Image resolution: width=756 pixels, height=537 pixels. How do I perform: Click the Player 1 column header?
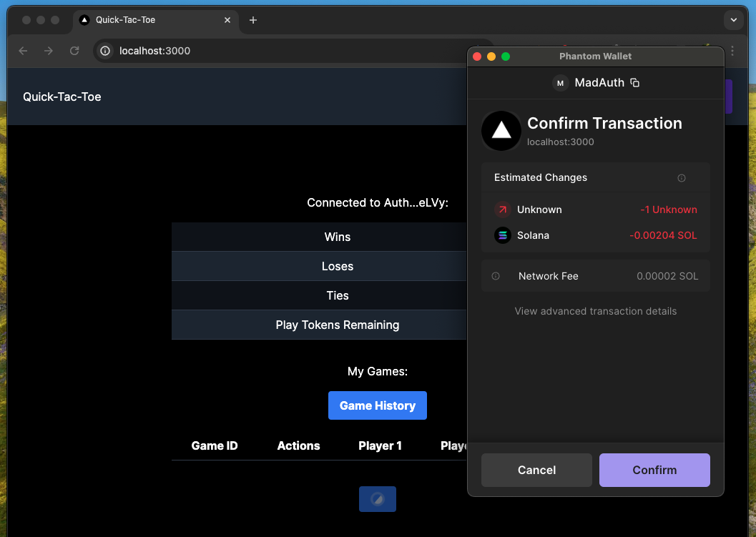click(380, 446)
